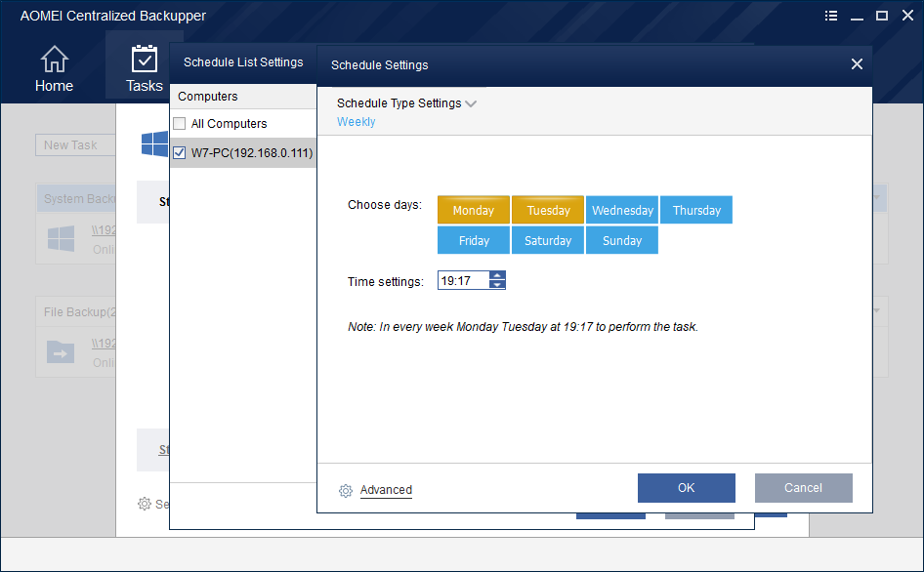The width and height of the screenshot is (924, 572).
Task: Select Saturday as a backup day
Action: click(x=547, y=240)
